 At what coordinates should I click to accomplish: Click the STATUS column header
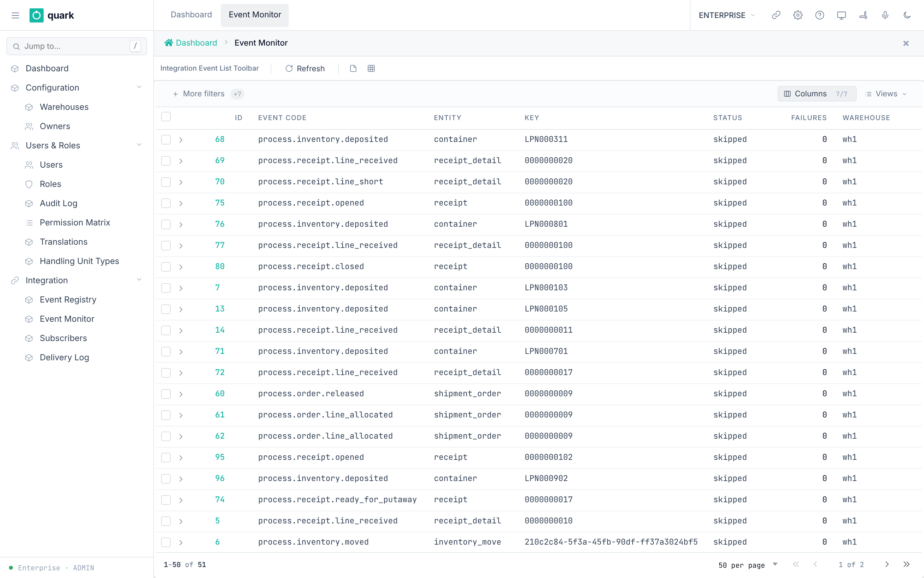[x=727, y=118]
